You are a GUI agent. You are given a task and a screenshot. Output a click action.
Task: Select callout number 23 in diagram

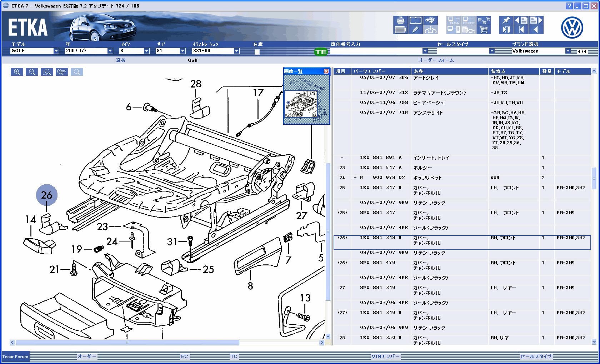102,226
